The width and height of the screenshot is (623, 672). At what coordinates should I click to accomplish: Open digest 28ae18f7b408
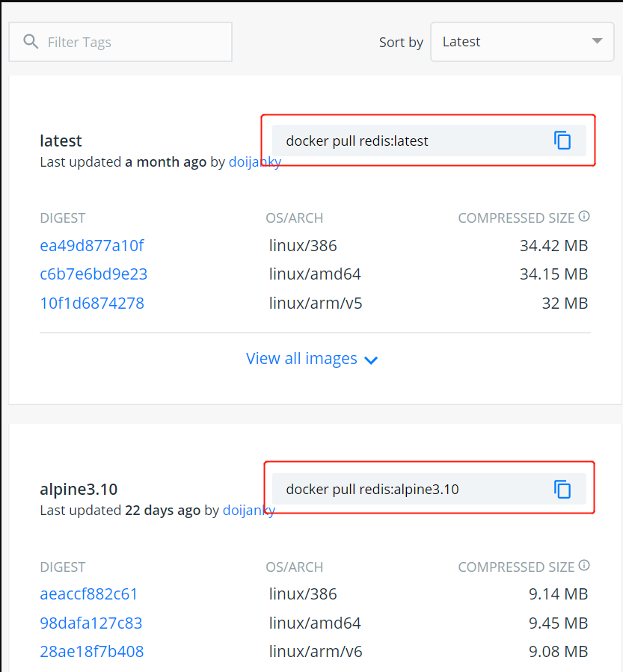point(92,652)
